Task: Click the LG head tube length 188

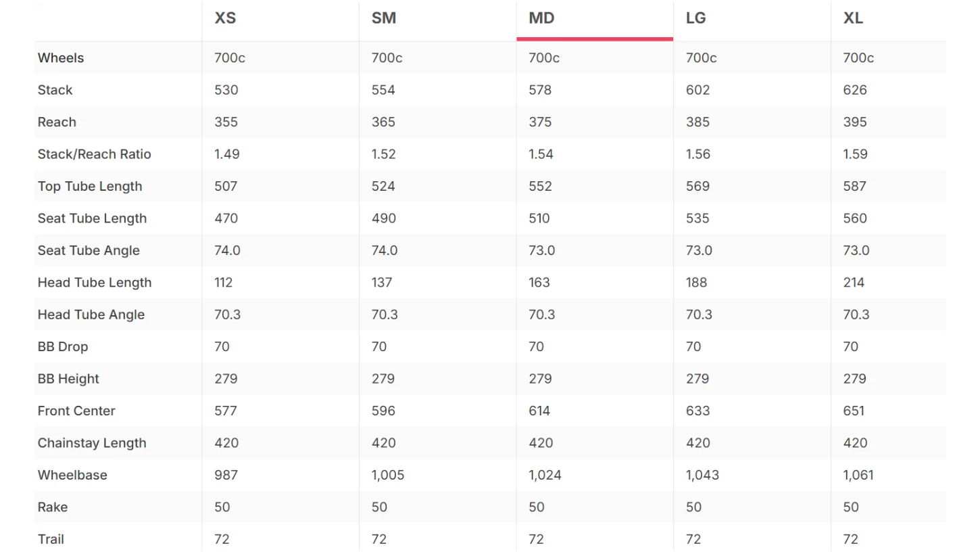Action: 696,283
